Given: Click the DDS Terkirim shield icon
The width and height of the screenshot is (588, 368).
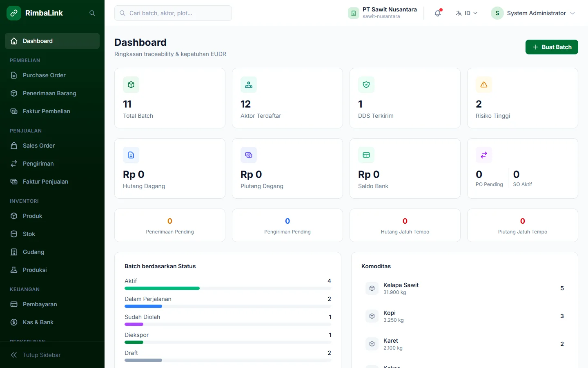Looking at the screenshot, I should pos(366,85).
